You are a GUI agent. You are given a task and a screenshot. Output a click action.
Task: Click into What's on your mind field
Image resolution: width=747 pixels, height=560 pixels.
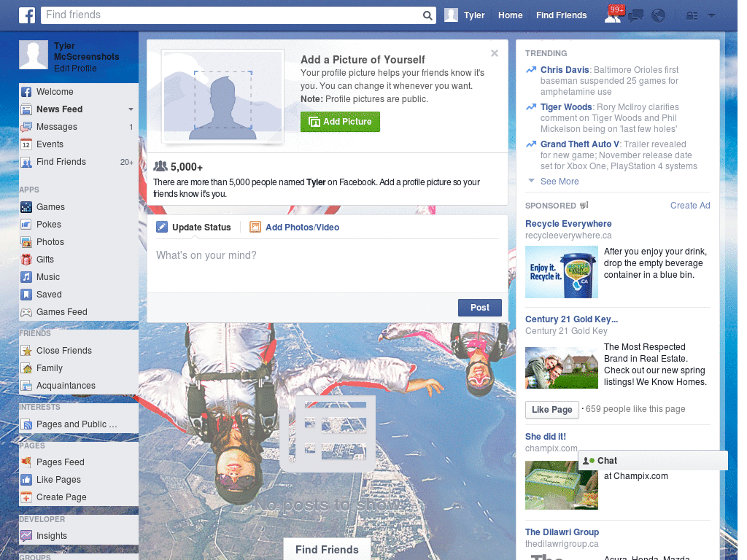tap(328, 265)
